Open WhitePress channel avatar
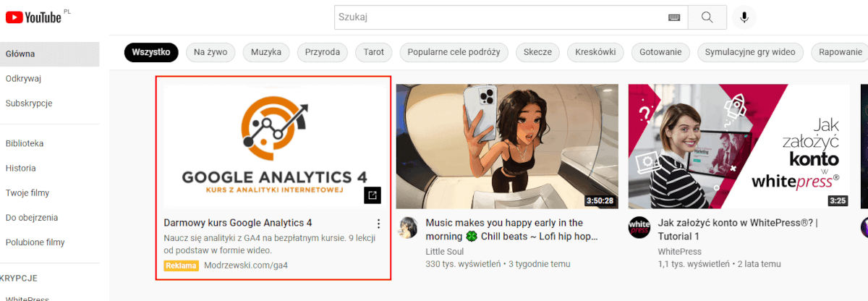The width and height of the screenshot is (868, 301). pyautogui.click(x=639, y=226)
